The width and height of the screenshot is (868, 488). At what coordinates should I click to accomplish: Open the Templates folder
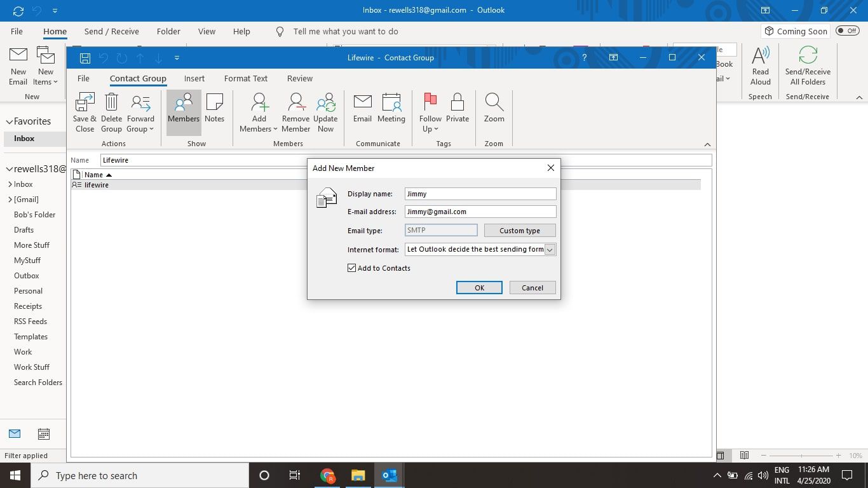point(31,337)
